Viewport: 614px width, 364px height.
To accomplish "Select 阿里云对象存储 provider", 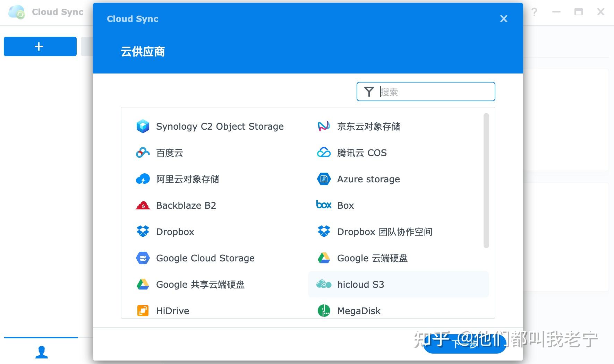I will [x=187, y=179].
